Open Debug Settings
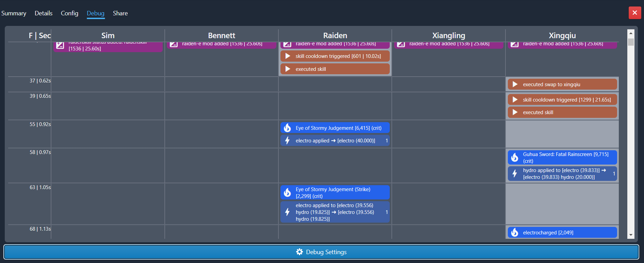The image size is (644, 263). (321, 252)
